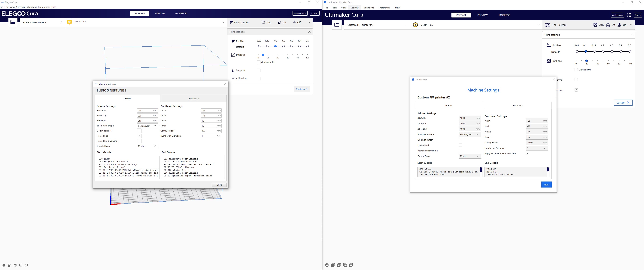Enable Adhesion checkbox in Elegoo Cura
This screenshot has width=644, height=270.
point(259,78)
